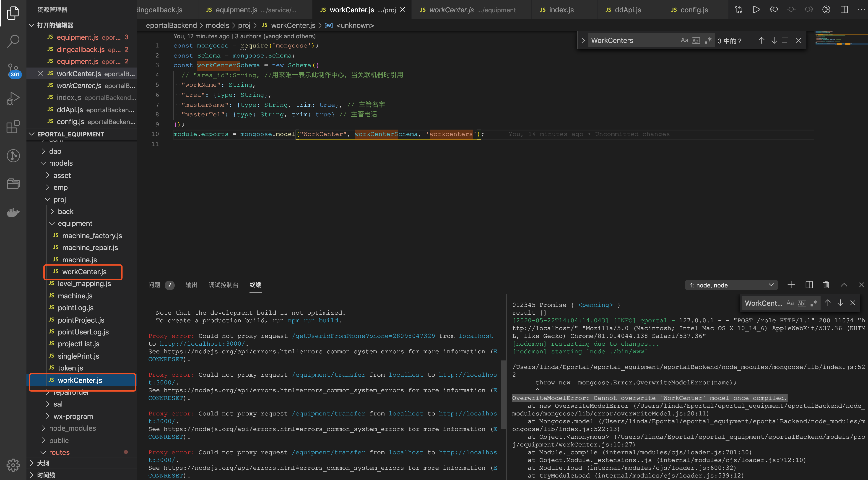The width and height of the screenshot is (868, 480).
Task: Open the Docker view in the activity bar
Action: 13,212
